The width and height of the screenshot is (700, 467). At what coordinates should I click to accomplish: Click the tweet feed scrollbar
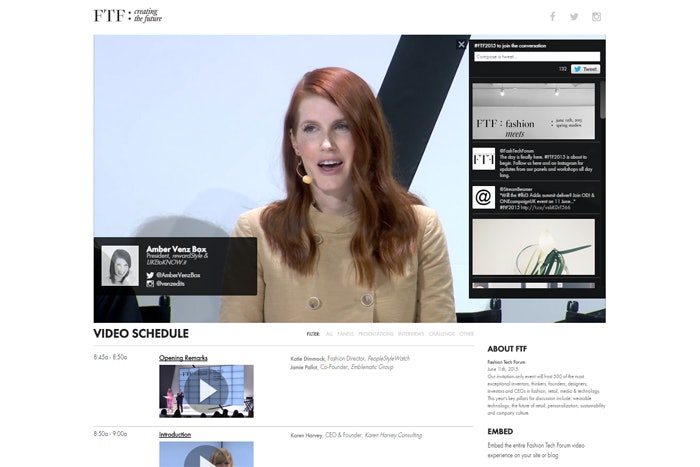coord(602,110)
